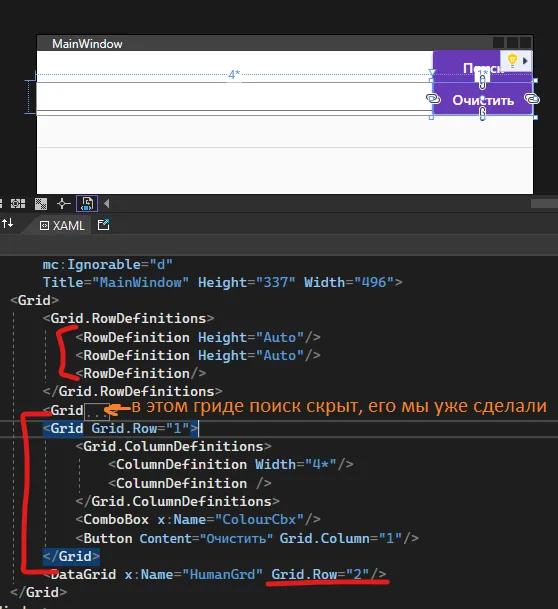The width and height of the screenshot is (558, 609).
Task: Click Grid.Row="2" attribute on DataGrid
Action: click(320, 574)
